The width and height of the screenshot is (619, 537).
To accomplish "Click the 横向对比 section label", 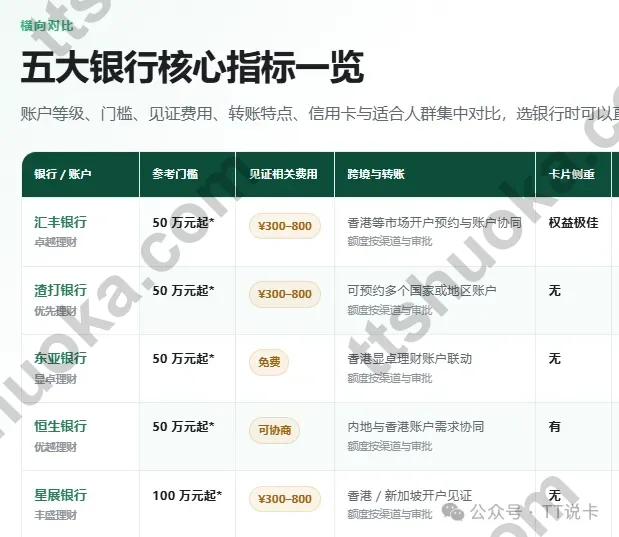I will coord(47,26).
